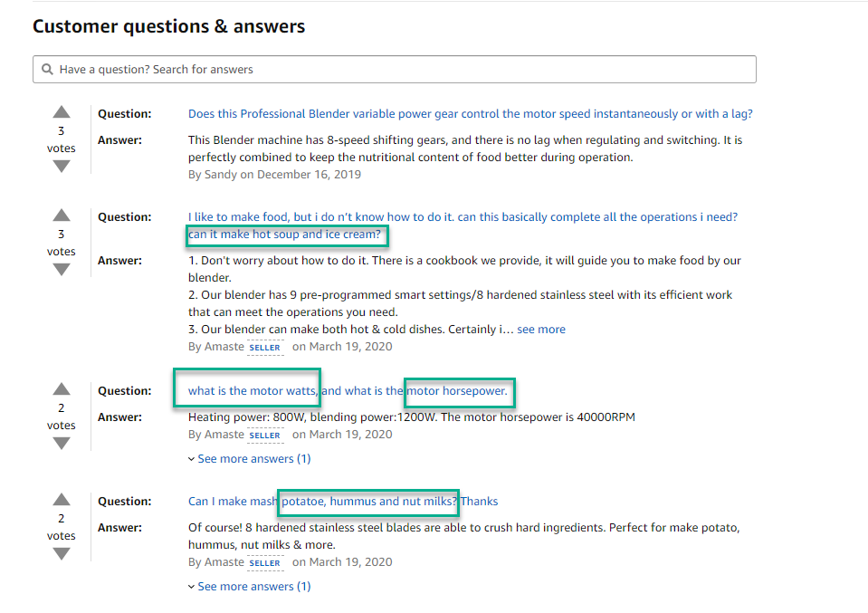Expand more answers under motor horsepower question

pos(250,458)
